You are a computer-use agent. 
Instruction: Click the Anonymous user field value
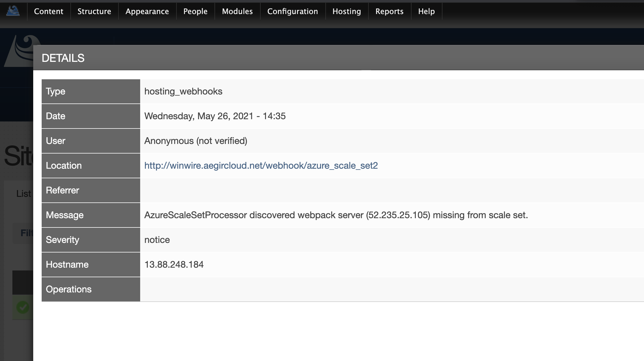[x=196, y=141]
